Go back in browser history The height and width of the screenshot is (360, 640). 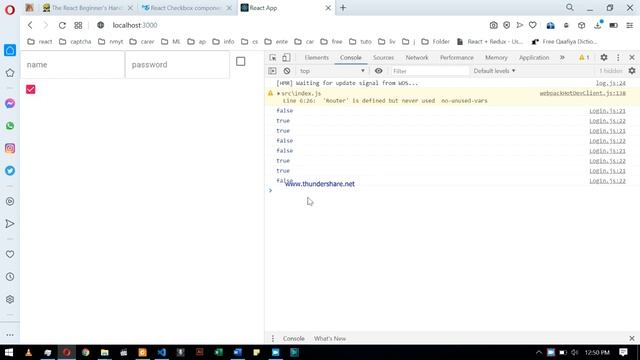pos(30,25)
